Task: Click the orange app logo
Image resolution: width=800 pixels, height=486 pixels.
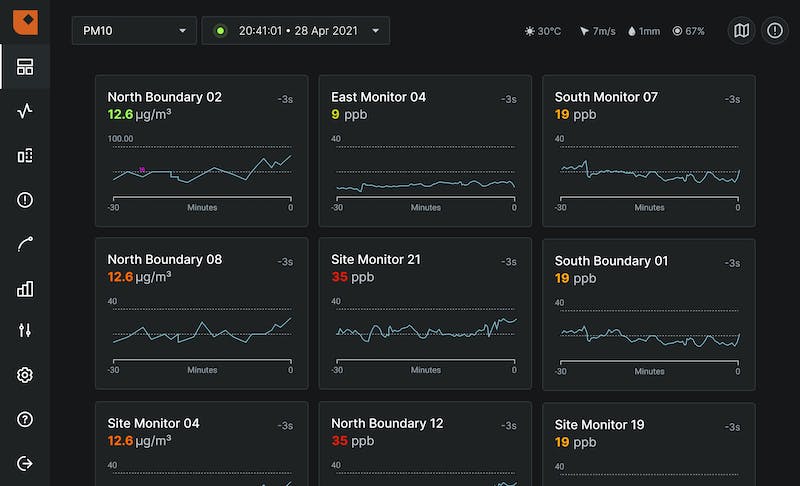Action: 25,22
